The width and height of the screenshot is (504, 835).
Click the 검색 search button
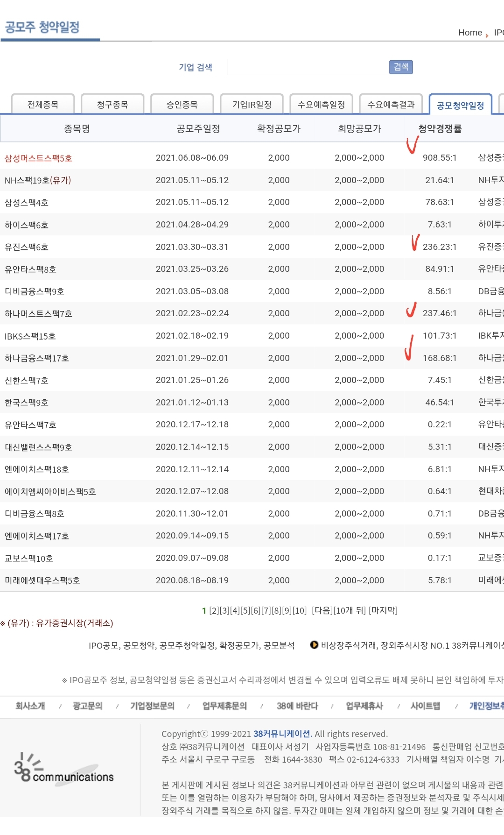click(x=401, y=67)
